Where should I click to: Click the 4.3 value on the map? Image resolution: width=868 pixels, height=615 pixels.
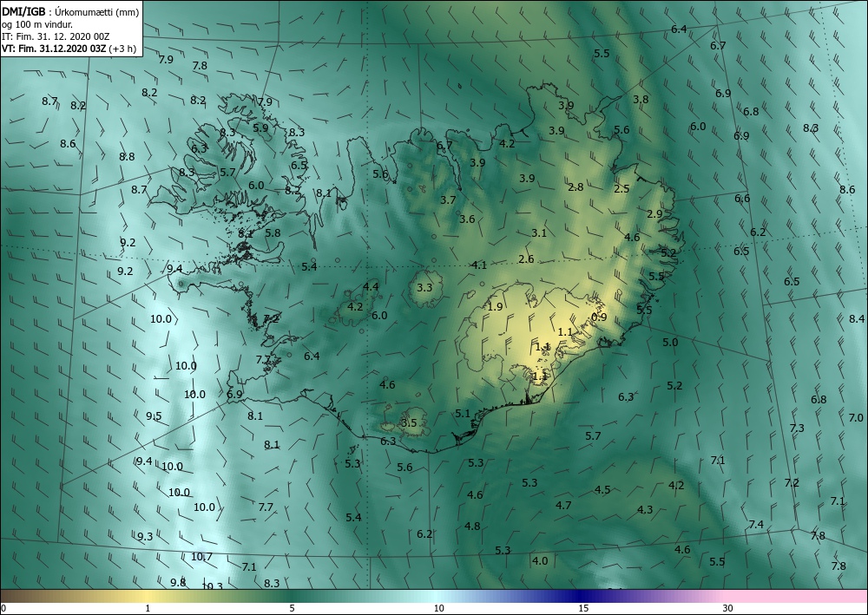point(644,509)
